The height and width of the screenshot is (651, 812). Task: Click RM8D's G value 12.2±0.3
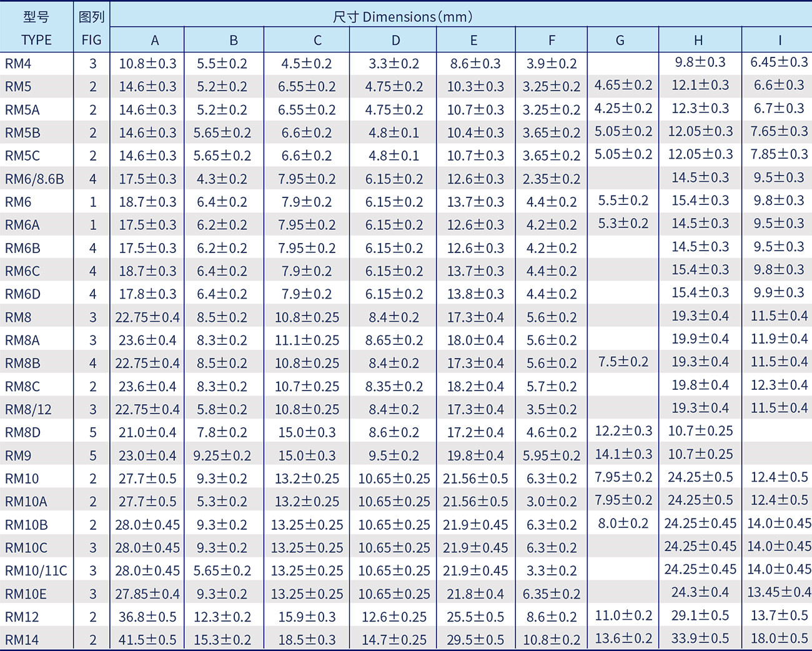623,431
